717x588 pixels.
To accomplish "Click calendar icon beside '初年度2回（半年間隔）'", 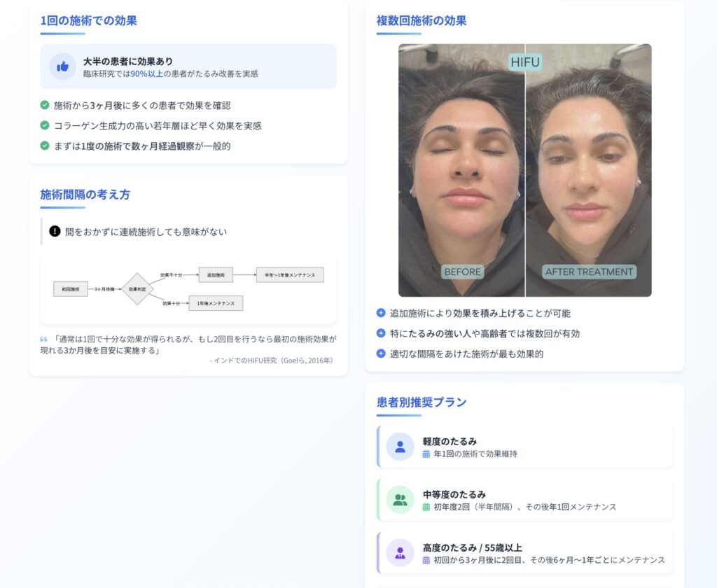I will pos(426,507).
